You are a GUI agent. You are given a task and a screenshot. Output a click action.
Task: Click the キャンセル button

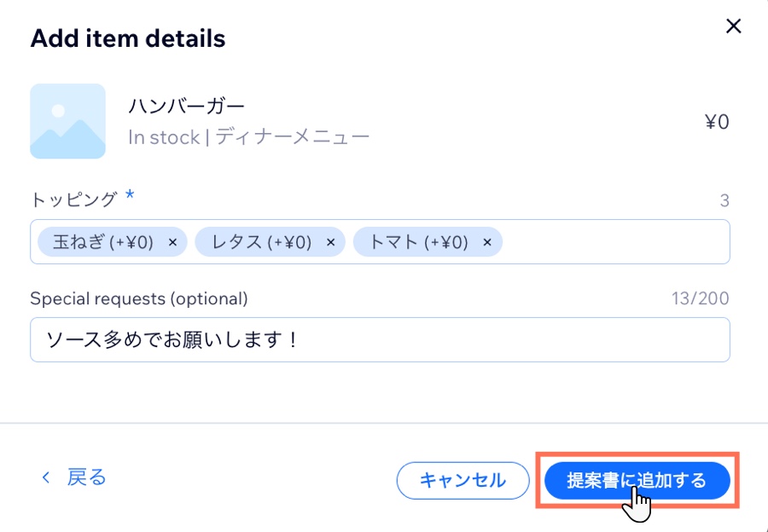click(463, 480)
